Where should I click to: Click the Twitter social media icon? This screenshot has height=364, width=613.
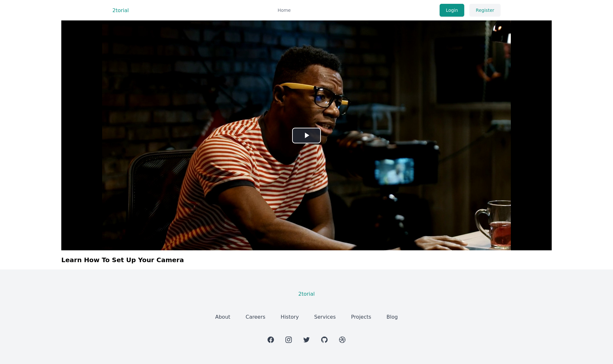click(x=306, y=339)
